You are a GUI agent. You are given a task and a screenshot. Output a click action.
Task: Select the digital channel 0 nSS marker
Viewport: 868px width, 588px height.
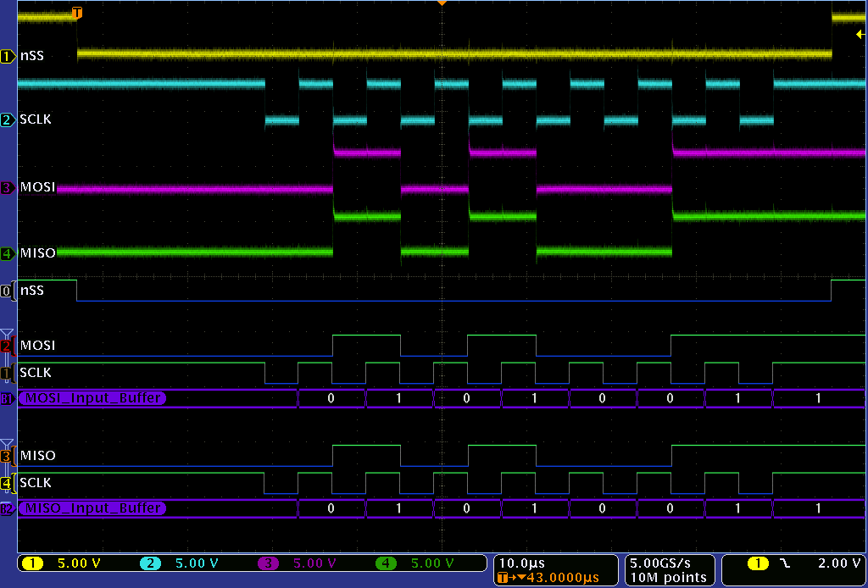(8, 291)
